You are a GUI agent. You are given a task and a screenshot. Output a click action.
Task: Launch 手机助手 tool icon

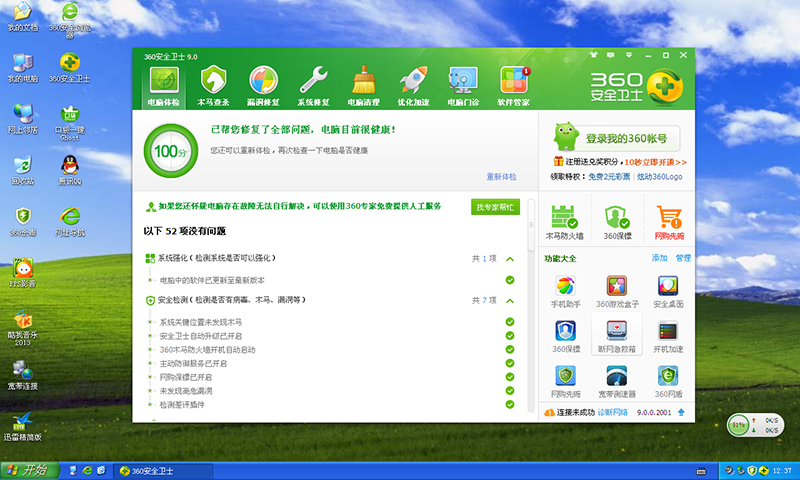coord(566,291)
